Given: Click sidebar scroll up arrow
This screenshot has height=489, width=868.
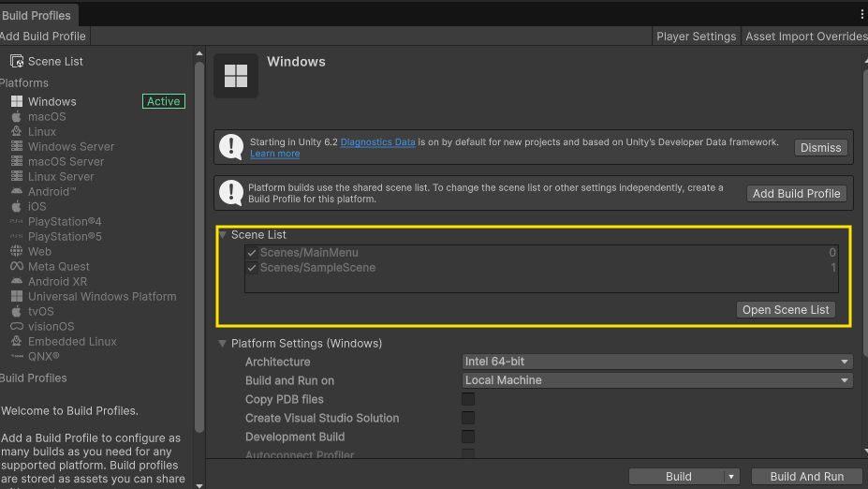Looking at the screenshot, I should [199, 53].
